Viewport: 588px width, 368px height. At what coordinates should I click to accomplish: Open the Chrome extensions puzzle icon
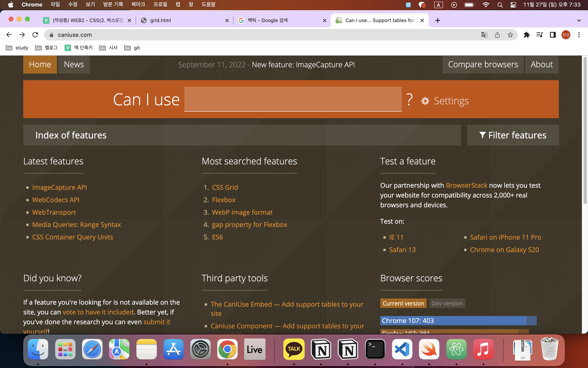527,35
